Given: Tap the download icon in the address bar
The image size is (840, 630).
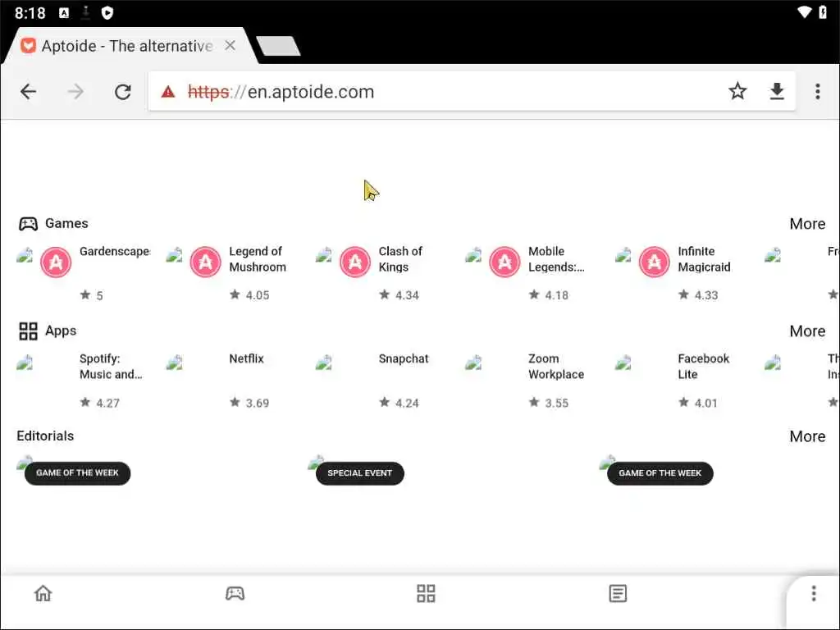Looking at the screenshot, I should tap(777, 92).
